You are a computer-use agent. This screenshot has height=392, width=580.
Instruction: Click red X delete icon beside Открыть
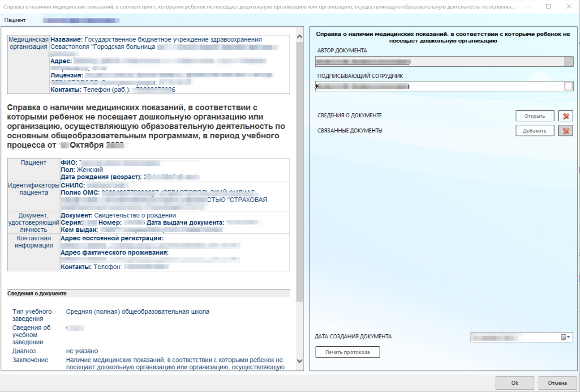pos(566,116)
